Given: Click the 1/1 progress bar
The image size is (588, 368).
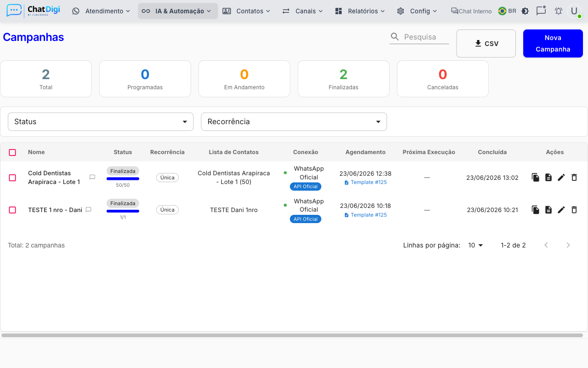Looking at the screenshot, I should (123, 211).
